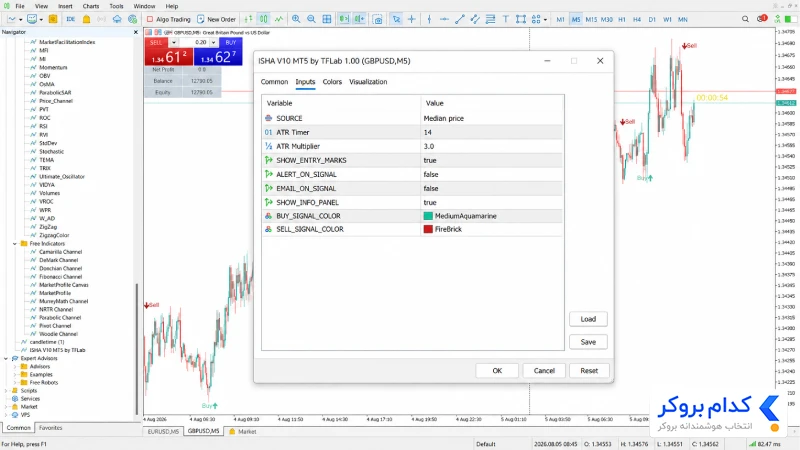Open the trade volume dropdown next to 0.20

tap(213, 42)
